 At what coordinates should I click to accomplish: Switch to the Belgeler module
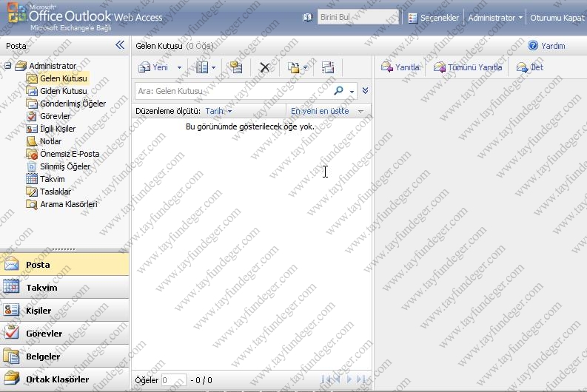point(64,356)
